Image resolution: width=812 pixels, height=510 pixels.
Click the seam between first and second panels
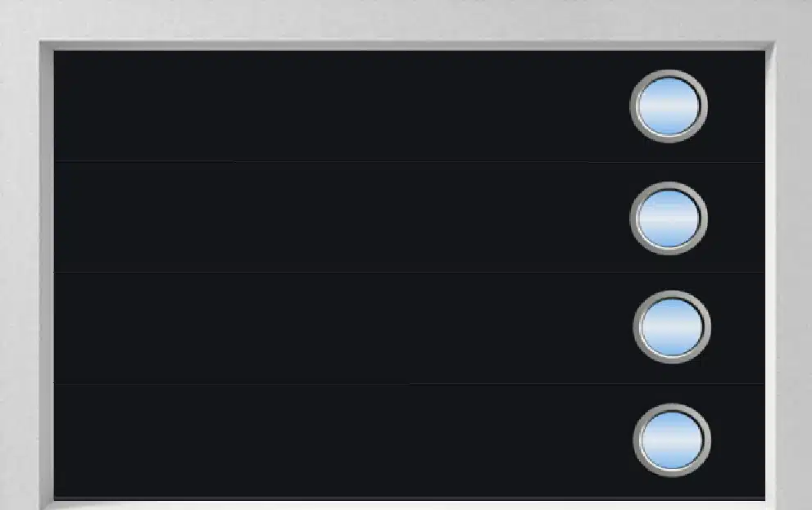pos(409,161)
